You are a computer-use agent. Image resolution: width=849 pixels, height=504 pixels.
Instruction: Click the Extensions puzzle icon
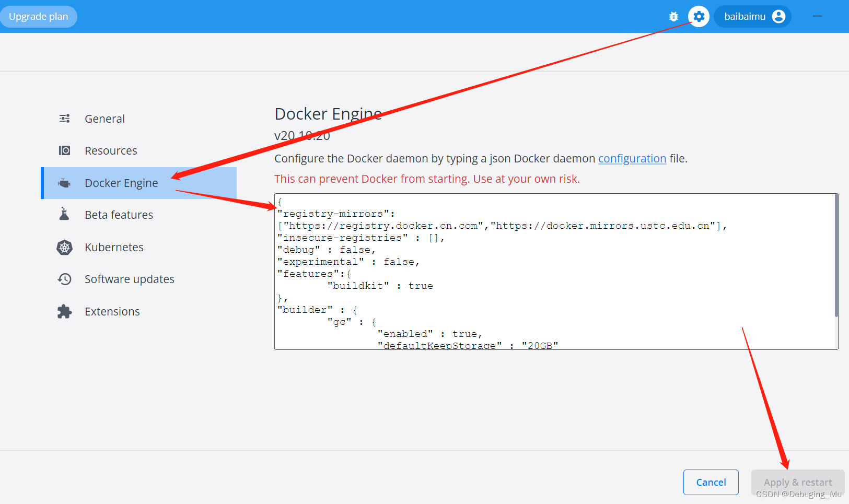point(64,311)
